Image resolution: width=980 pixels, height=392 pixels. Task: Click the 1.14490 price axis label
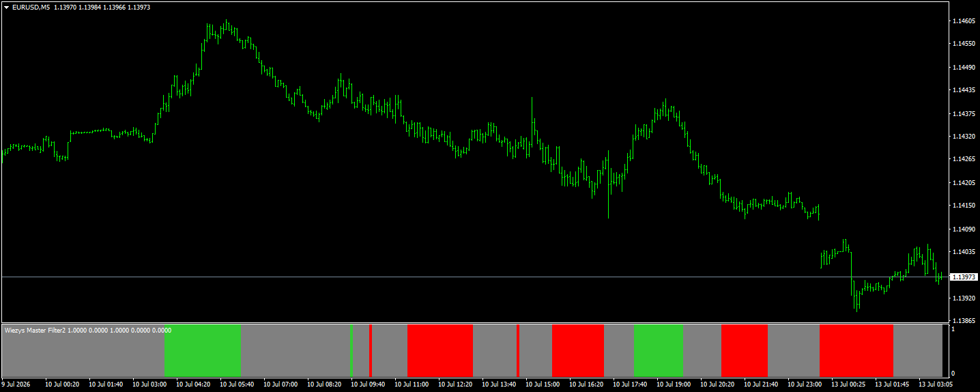pyautogui.click(x=963, y=67)
